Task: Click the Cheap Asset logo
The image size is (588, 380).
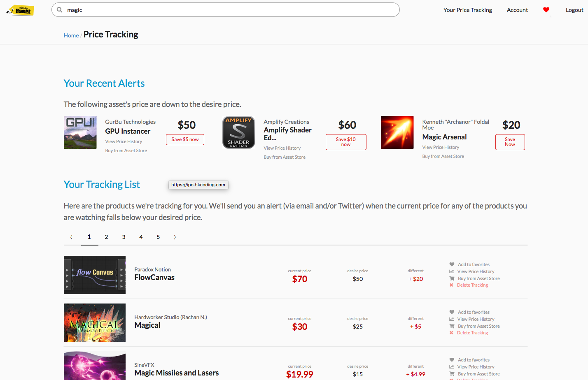Action: [x=20, y=10]
